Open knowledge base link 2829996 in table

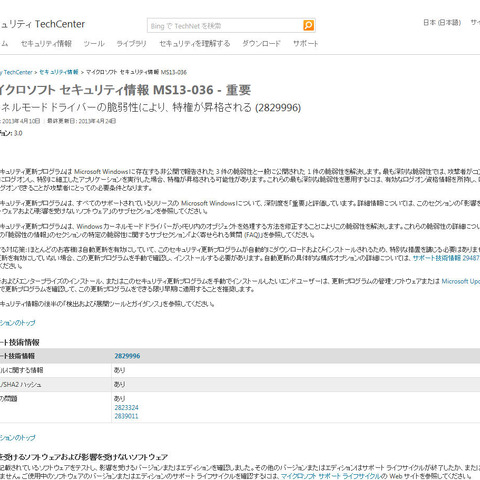(x=127, y=356)
